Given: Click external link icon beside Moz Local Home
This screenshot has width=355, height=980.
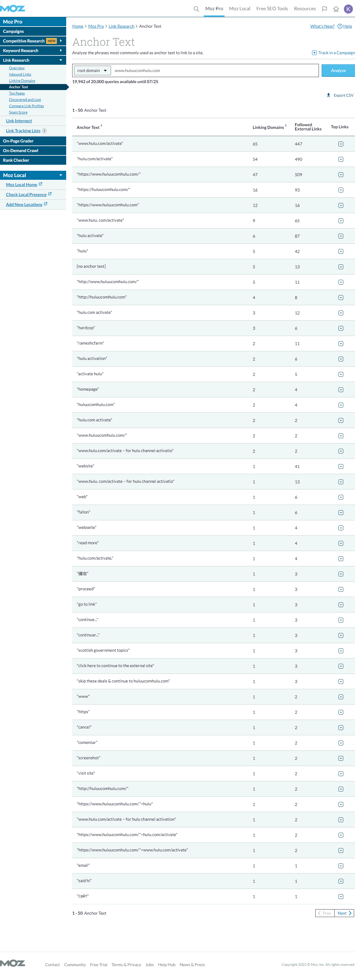Looking at the screenshot, I should [41, 184].
